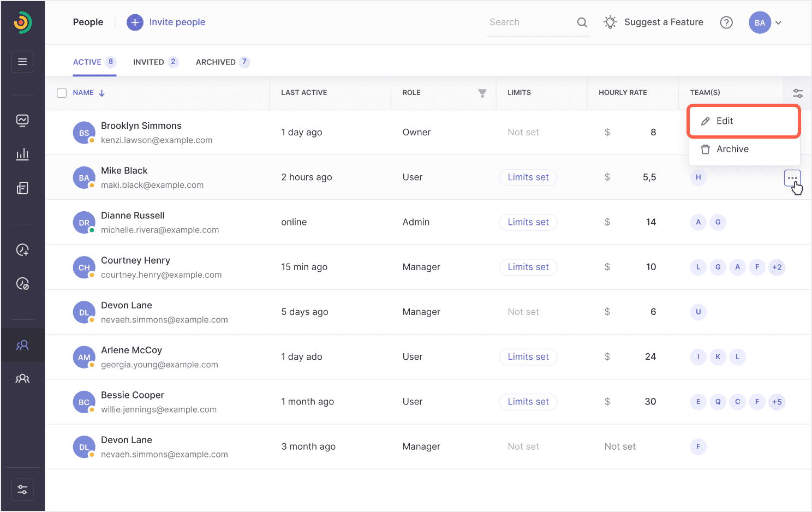
Task: Open the column settings sliders icon
Action: (798, 93)
